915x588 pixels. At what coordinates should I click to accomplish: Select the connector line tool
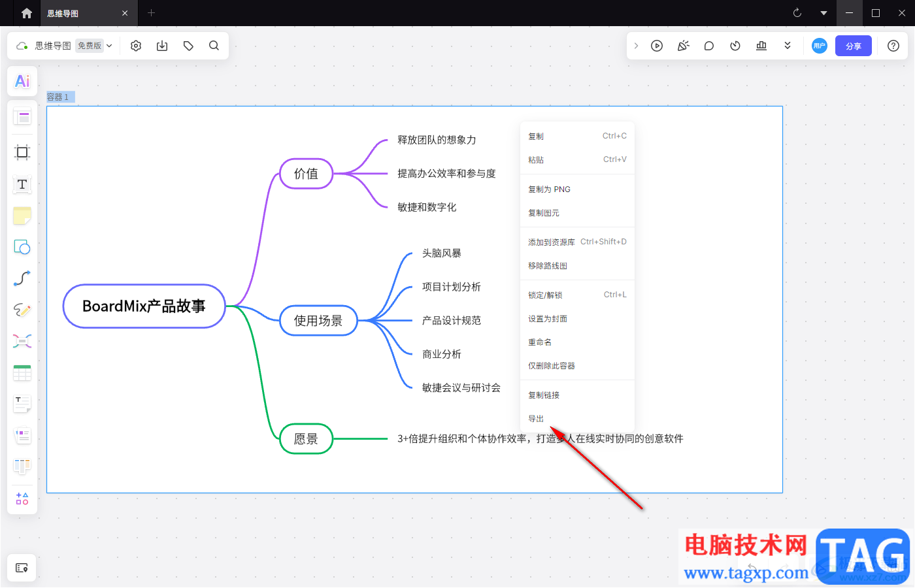[22, 278]
